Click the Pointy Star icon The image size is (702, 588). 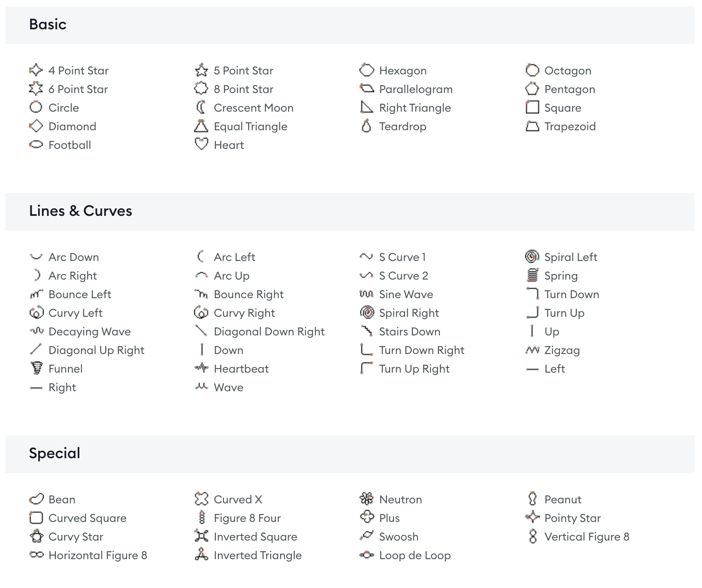pos(532,518)
